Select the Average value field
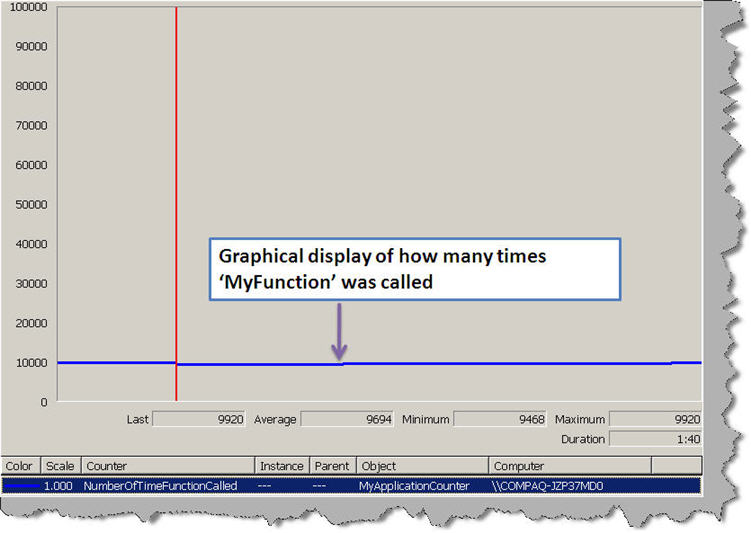This screenshot has height=533, width=751. click(348, 420)
